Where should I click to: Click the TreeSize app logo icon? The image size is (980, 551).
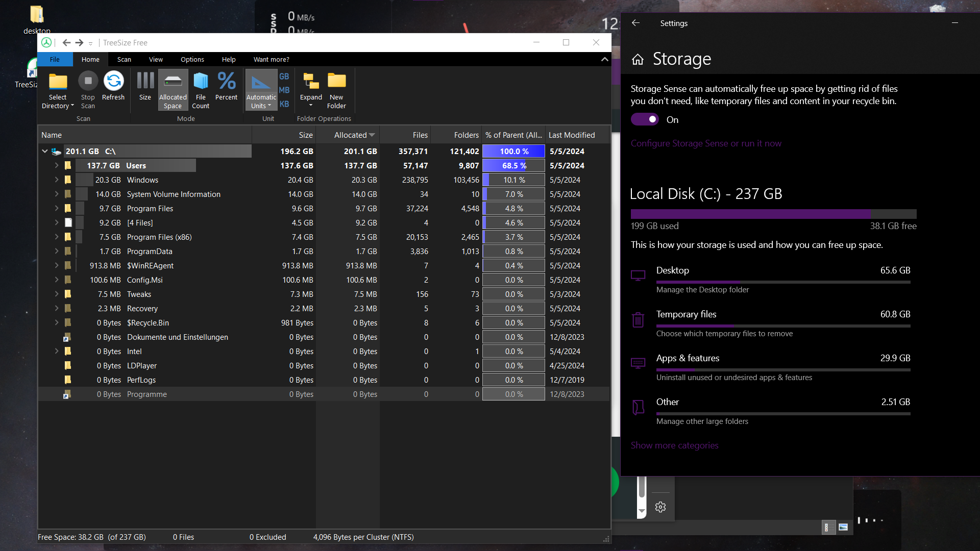46,42
